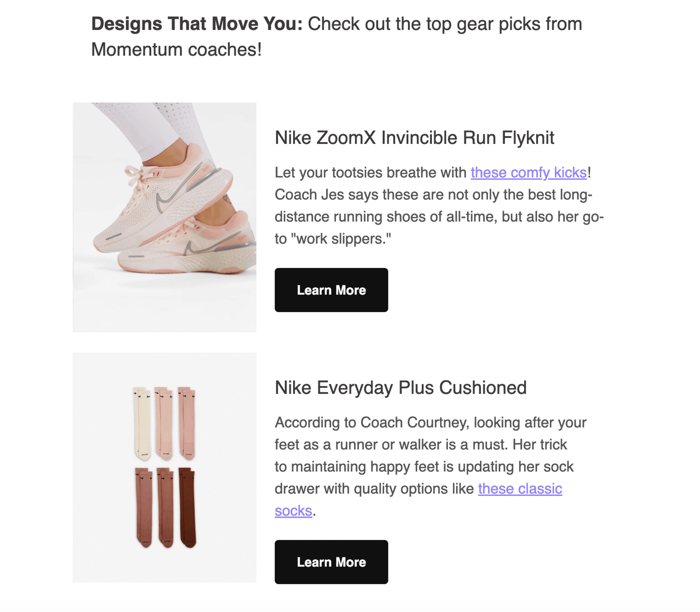Click the Coach Courtney description paragraph
This screenshot has height=612, width=700.
pyautogui.click(x=430, y=466)
